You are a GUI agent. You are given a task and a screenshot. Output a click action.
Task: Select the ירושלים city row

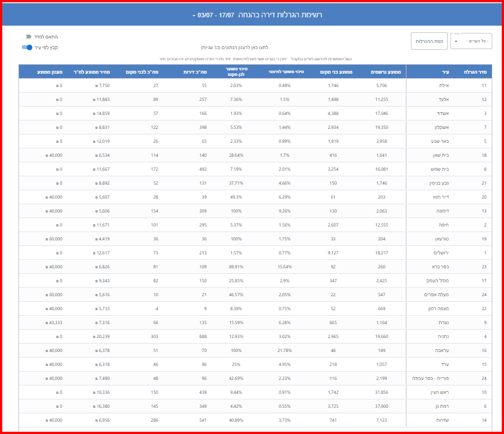255,253
